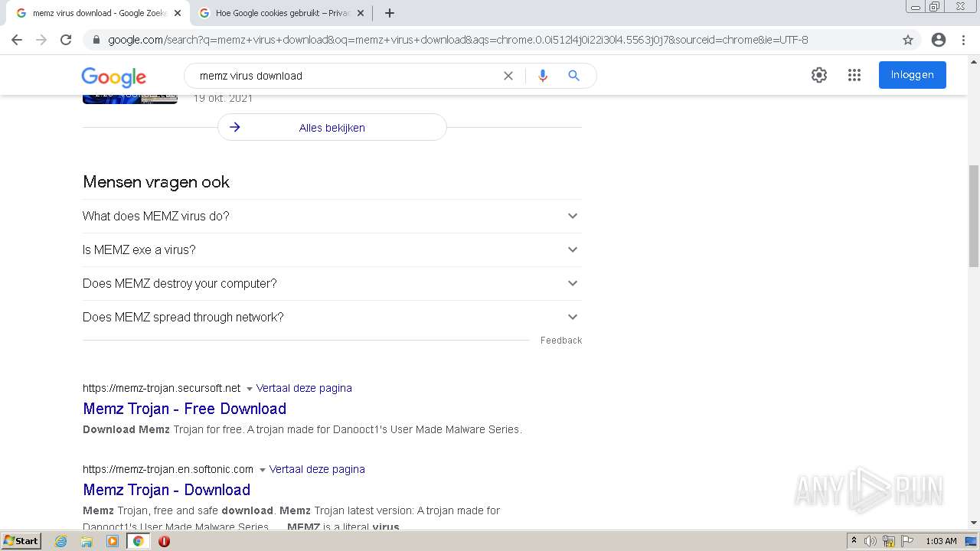Click the page vertical scrollbar thumb
This screenshot has width=980, height=551.
pyautogui.click(x=974, y=216)
